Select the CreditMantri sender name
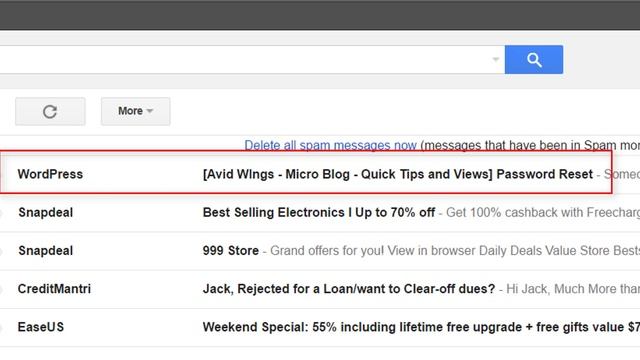The width and height of the screenshot is (640, 360). (54, 289)
